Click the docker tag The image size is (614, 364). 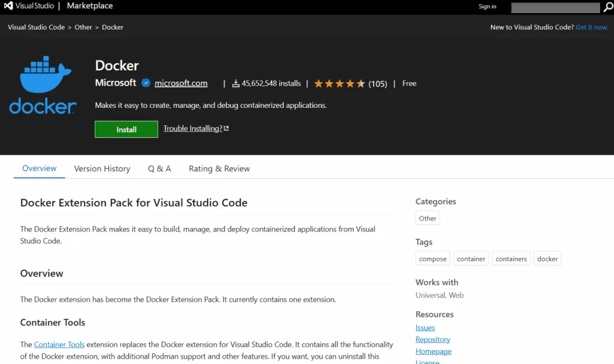click(x=547, y=258)
